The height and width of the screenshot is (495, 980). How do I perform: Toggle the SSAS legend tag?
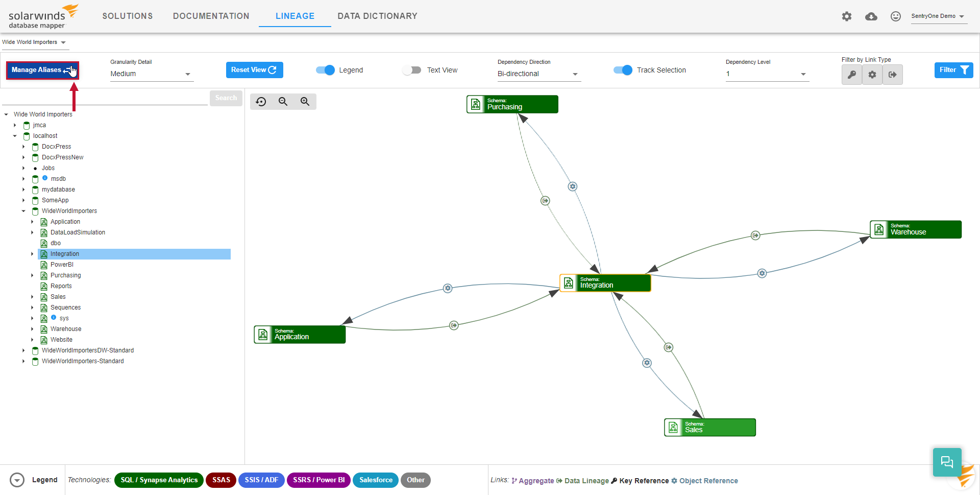pyautogui.click(x=221, y=480)
